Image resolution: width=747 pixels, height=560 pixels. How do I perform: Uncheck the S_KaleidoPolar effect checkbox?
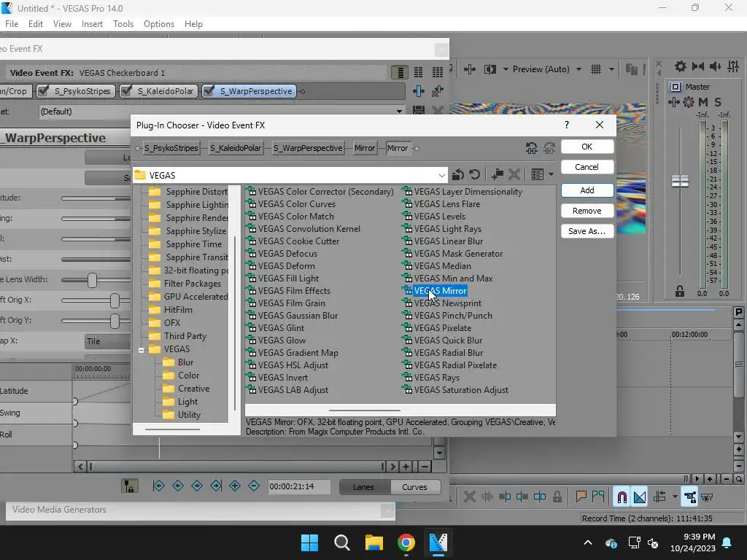click(126, 90)
